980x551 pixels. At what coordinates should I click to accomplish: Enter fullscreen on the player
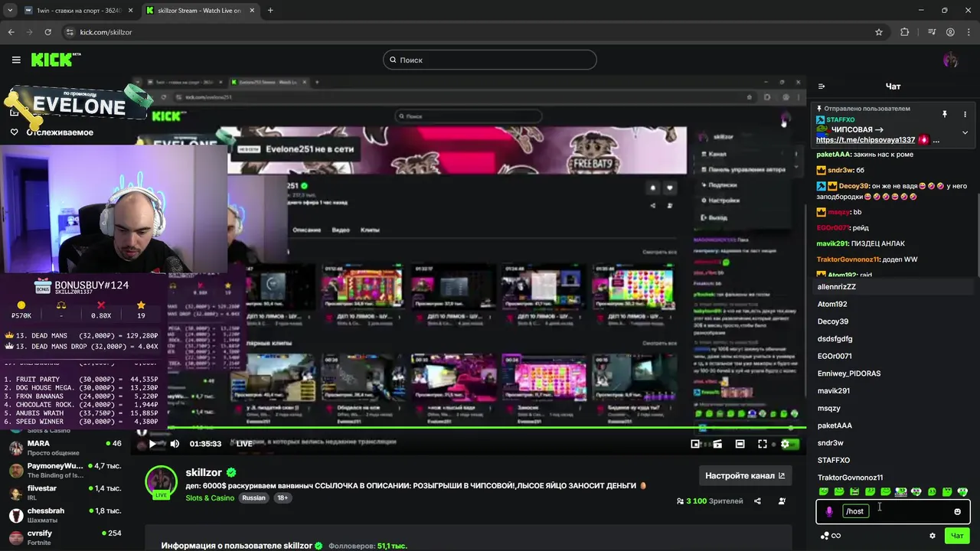click(x=763, y=444)
